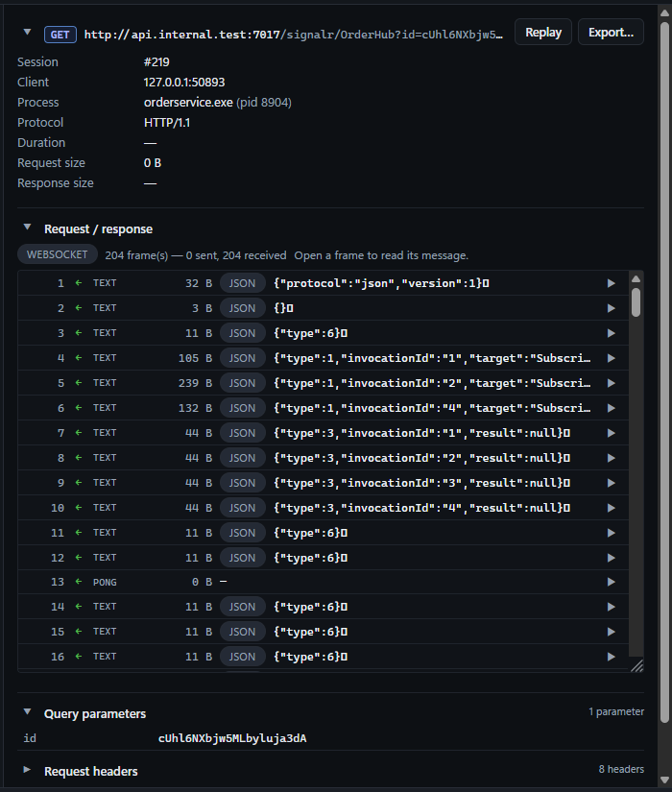Expand frame 2 with the play arrow
The height and width of the screenshot is (792, 672).
coord(611,308)
